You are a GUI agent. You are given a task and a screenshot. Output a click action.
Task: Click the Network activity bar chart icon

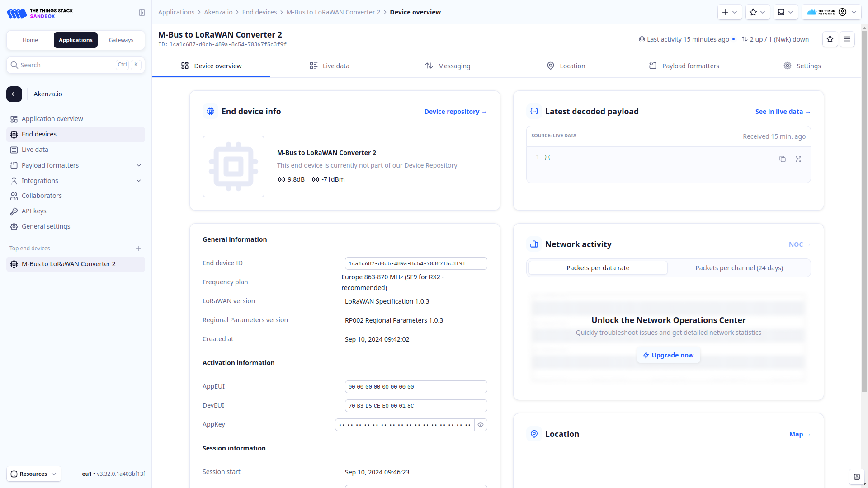pyautogui.click(x=534, y=244)
